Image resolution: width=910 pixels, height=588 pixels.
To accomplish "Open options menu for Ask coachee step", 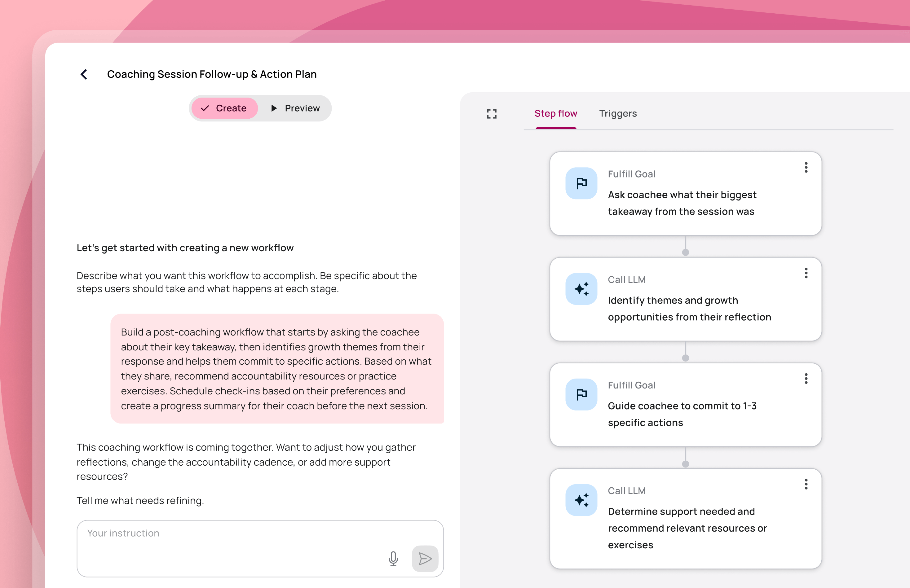I will click(x=806, y=168).
